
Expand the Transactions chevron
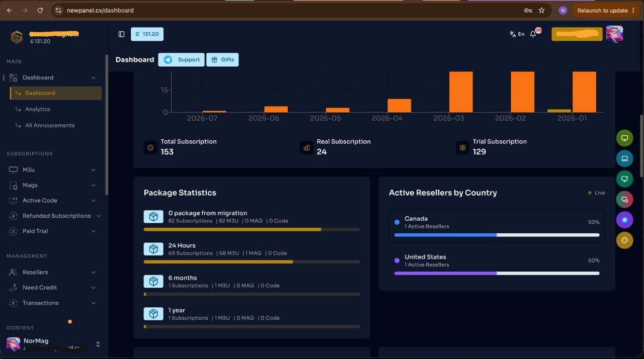point(93,303)
